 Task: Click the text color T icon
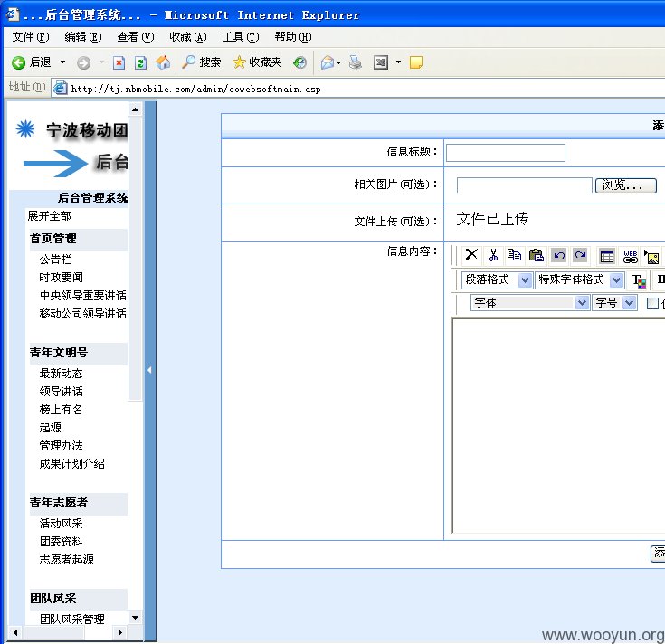pos(638,280)
